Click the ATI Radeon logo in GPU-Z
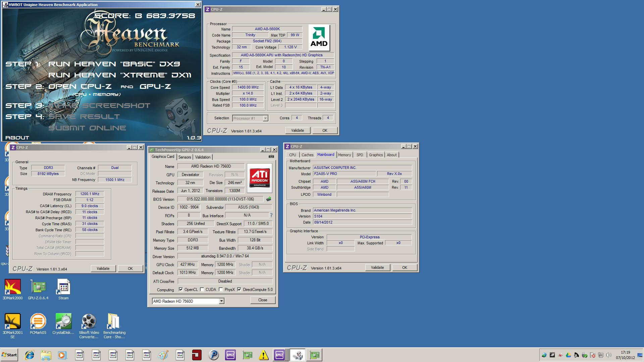Viewport: 644px width, 362px height. pyautogui.click(x=260, y=178)
